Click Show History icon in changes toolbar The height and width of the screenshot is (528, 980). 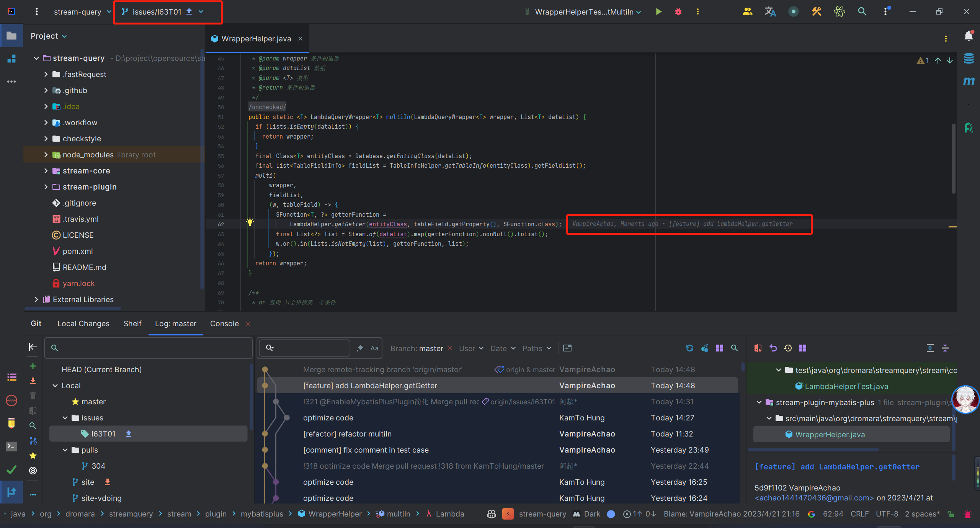(x=788, y=348)
